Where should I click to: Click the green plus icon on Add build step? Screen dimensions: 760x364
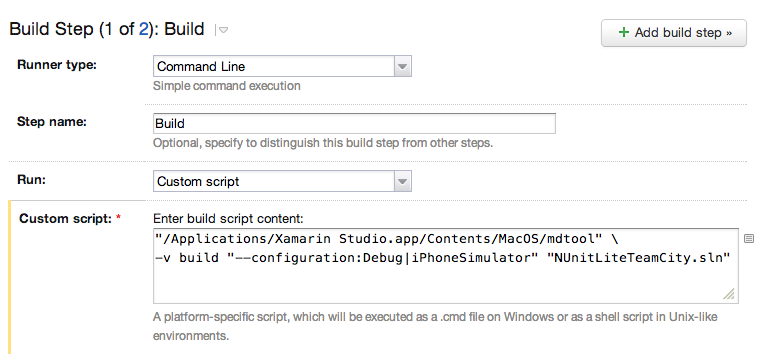[x=624, y=32]
